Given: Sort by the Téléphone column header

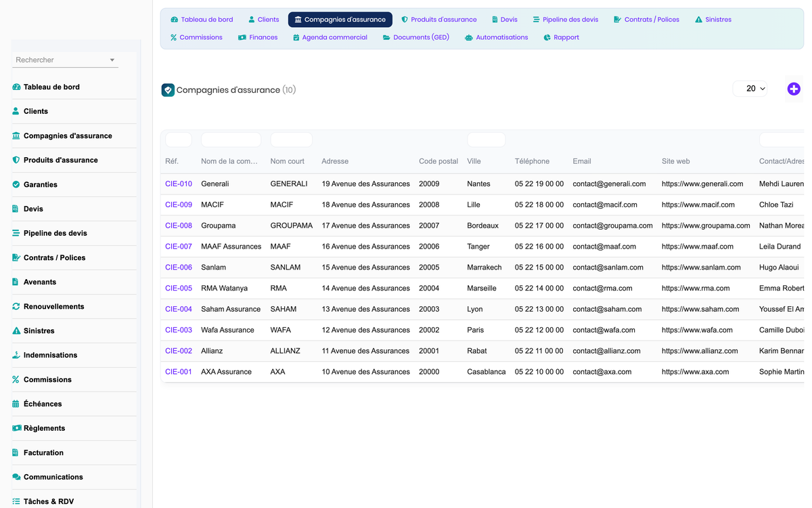Looking at the screenshot, I should point(532,161).
